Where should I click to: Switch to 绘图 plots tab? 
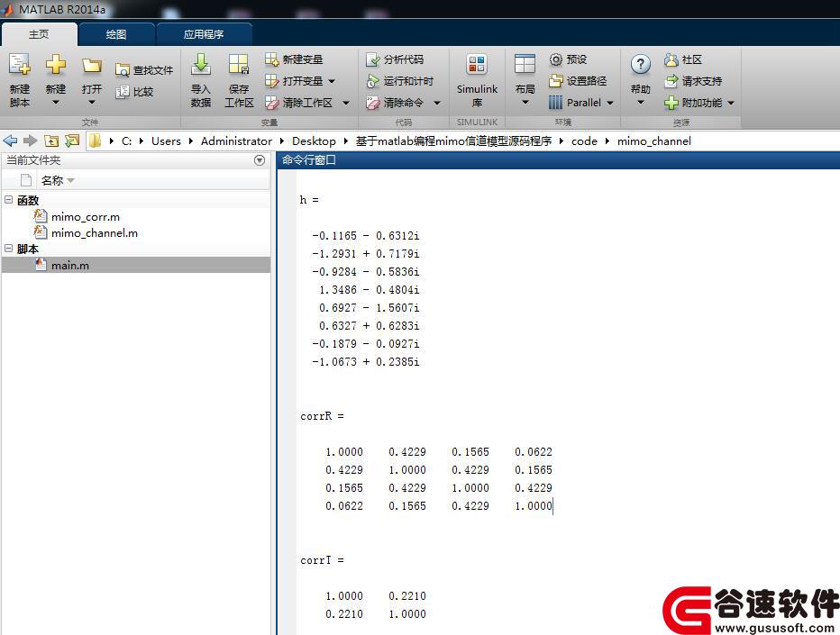[x=115, y=34]
